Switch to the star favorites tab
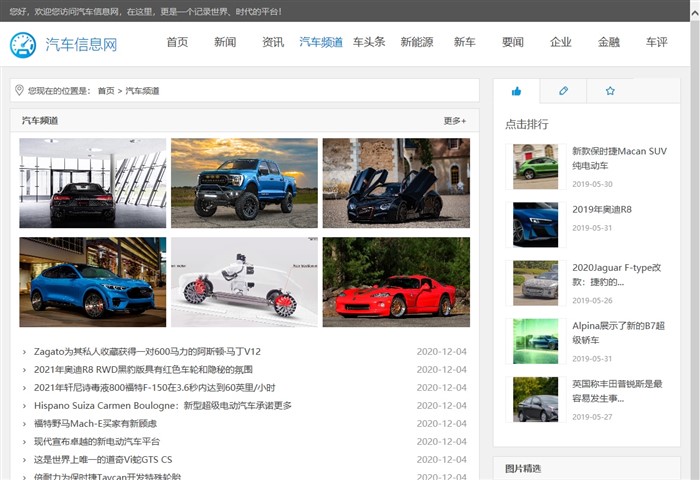Image resolution: width=700 pixels, height=480 pixels. pyautogui.click(x=610, y=91)
